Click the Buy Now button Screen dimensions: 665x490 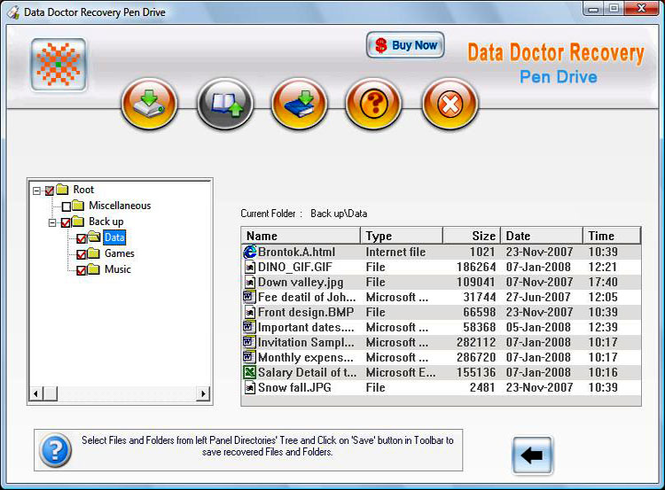[x=405, y=45]
